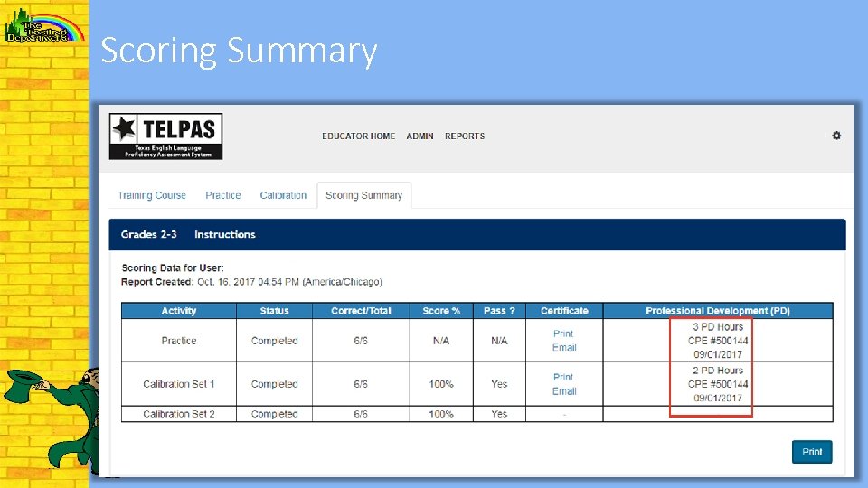
Task: Select the Grades 2-3 header item
Action: (x=149, y=234)
